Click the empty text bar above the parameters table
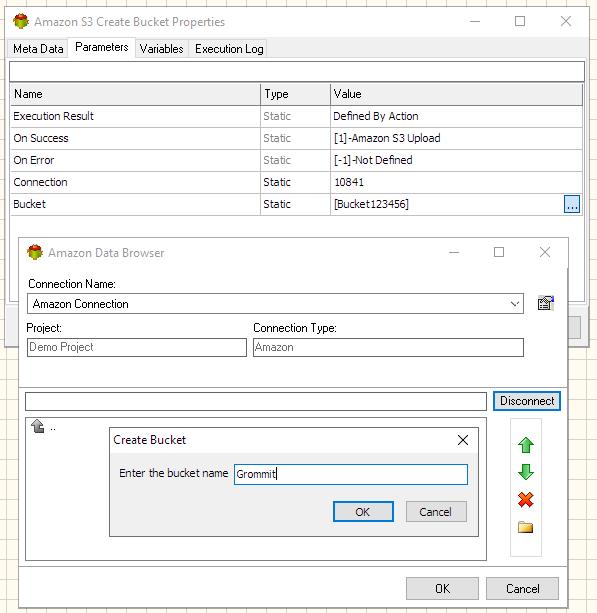Viewport: 597px width, 613px height. 297,72
